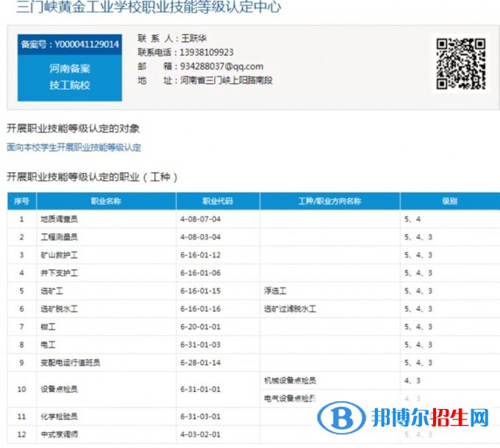
Task: Select level "5、4" in 地质调查员 row
Action: (413, 219)
